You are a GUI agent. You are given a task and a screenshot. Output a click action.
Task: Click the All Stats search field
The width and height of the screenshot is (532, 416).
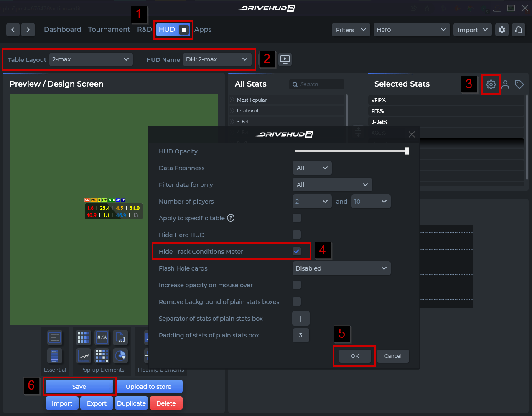[x=317, y=84]
